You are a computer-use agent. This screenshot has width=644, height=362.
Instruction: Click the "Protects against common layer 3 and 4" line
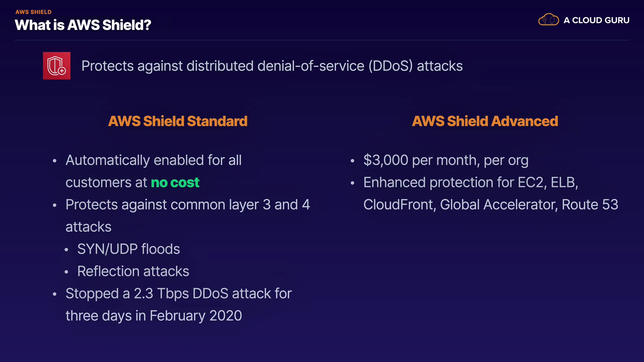[187, 205]
